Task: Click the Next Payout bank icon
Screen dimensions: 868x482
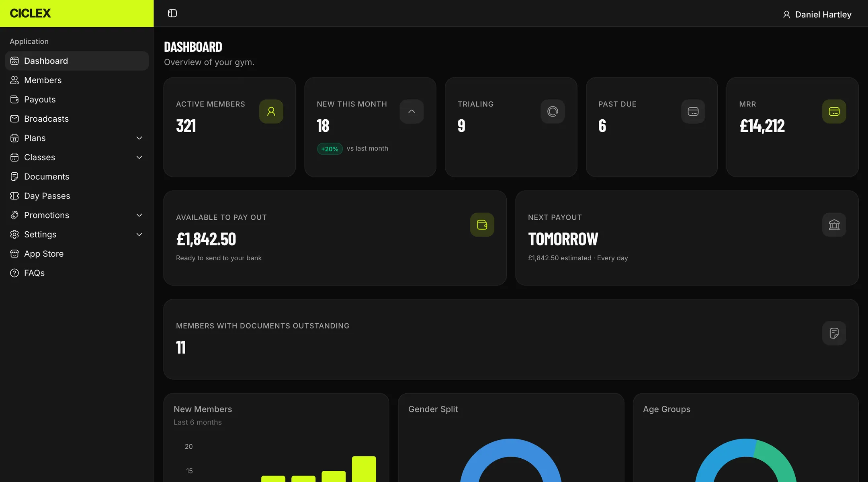Action: click(834, 225)
